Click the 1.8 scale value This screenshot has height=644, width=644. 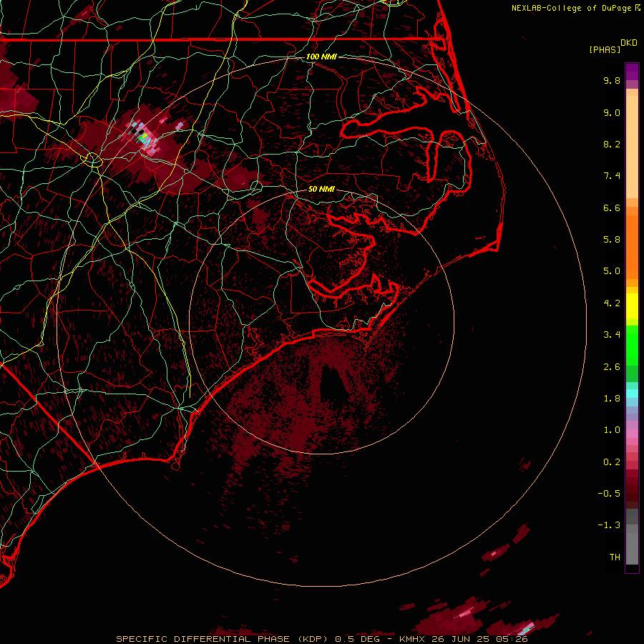pyautogui.click(x=612, y=399)
